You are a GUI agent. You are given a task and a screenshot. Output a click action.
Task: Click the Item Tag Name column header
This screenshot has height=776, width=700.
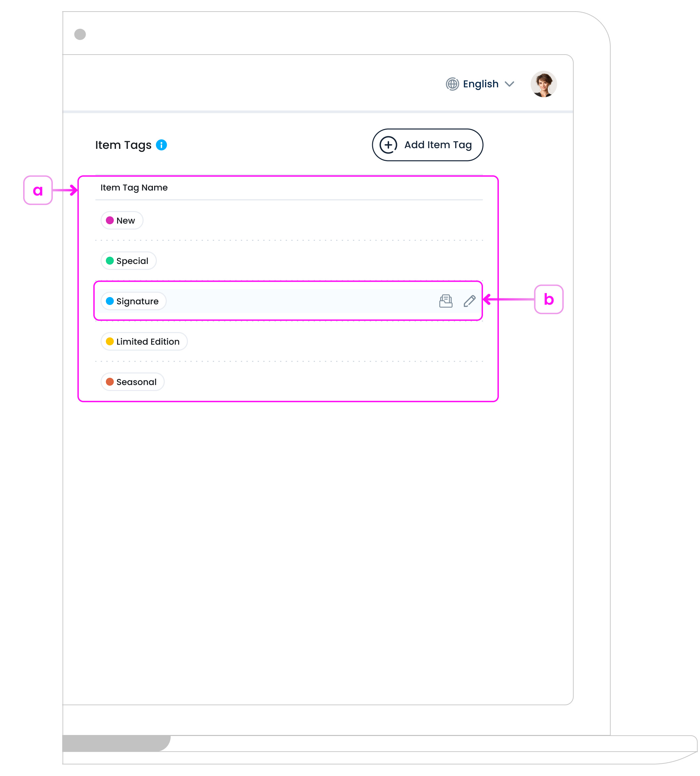point(134,188)
